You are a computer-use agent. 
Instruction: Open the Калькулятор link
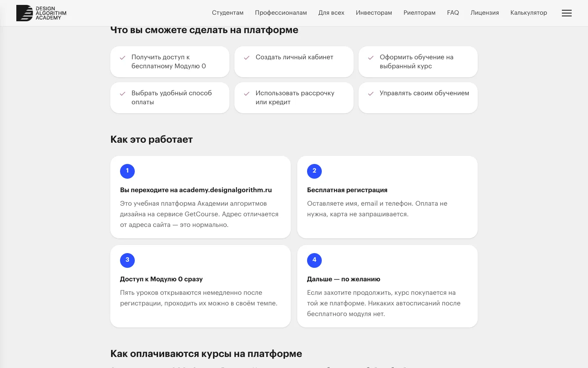[x=529, y=13]
